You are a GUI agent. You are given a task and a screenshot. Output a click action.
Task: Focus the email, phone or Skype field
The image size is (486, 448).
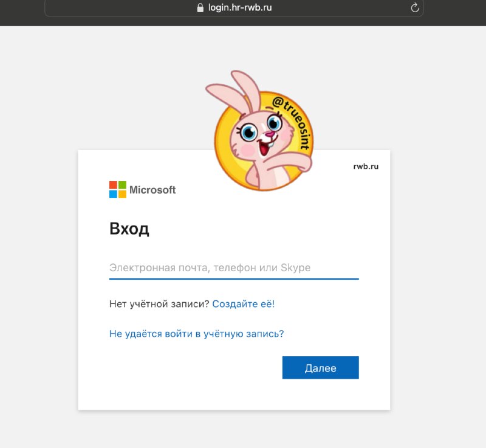234,268
